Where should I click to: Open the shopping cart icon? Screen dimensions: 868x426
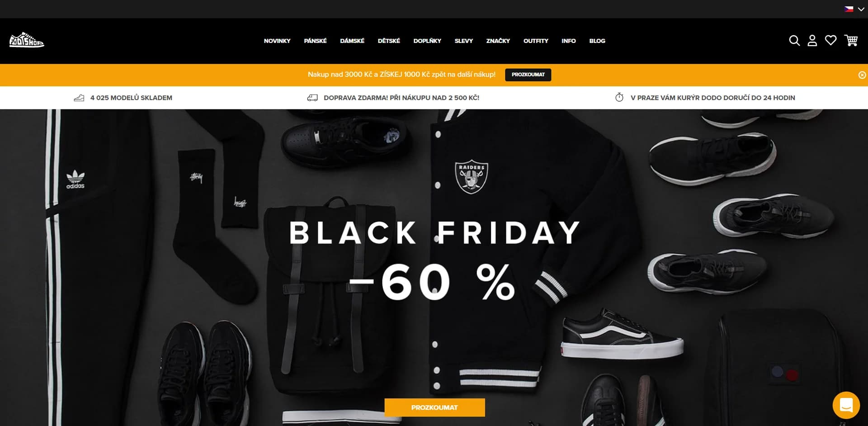tap(851, 41)
